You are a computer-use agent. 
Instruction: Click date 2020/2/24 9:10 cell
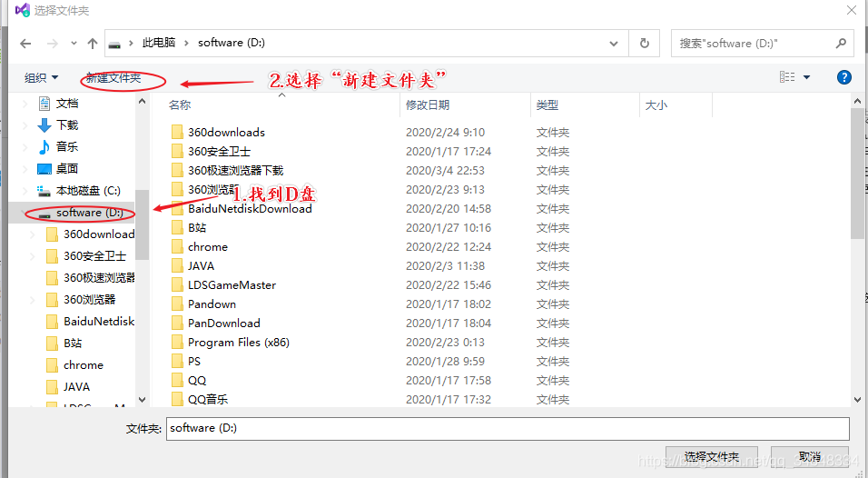tap(445, 133)
